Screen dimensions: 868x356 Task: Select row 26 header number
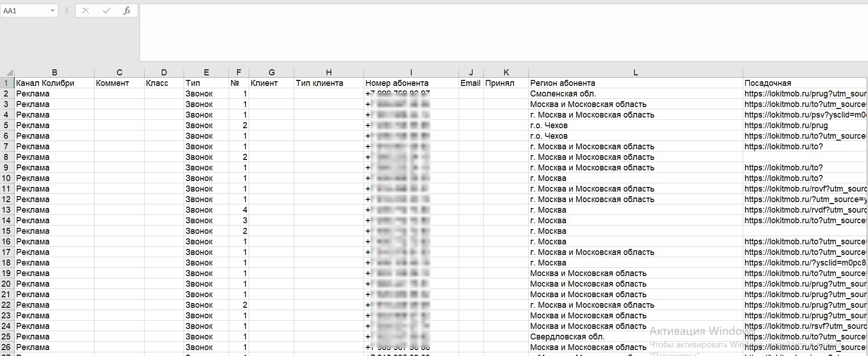7,347
